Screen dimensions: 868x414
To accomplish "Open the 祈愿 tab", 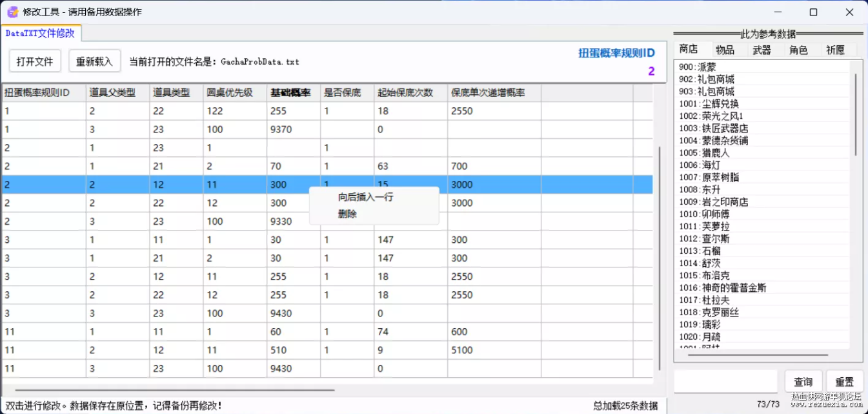I will coord(835,50).
